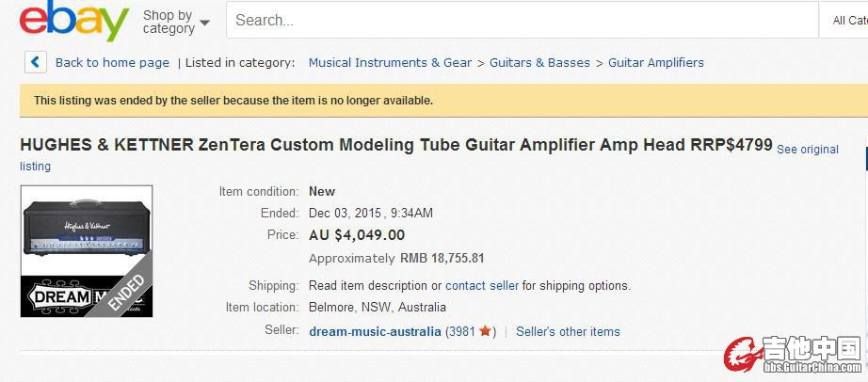Click the seller's orange feedback star
The height and width of the screenshot is (382, 868).
(x=485, y=331)
